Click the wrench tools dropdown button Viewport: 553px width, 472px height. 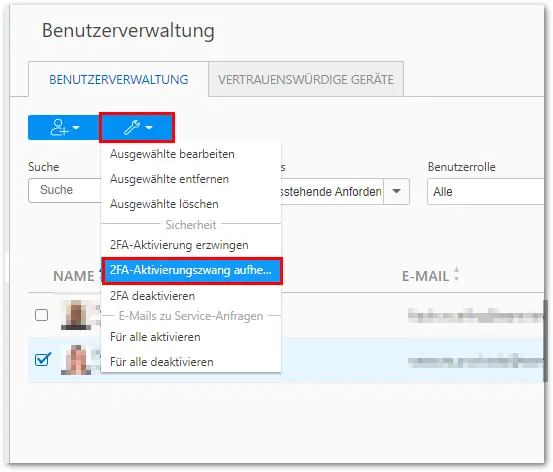coord(137,127)
